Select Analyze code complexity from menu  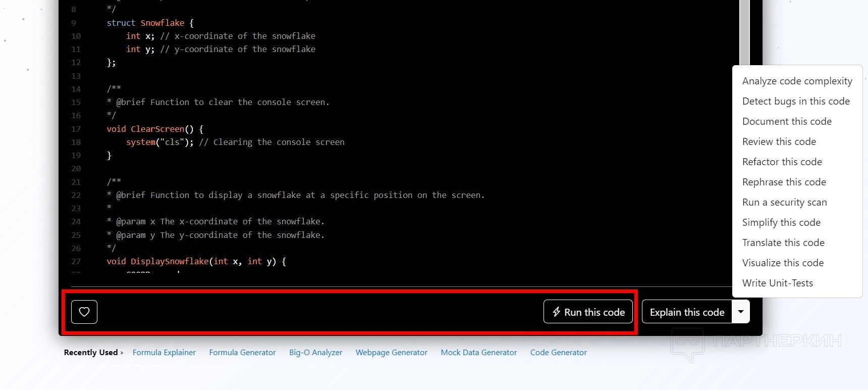point(797,81)
